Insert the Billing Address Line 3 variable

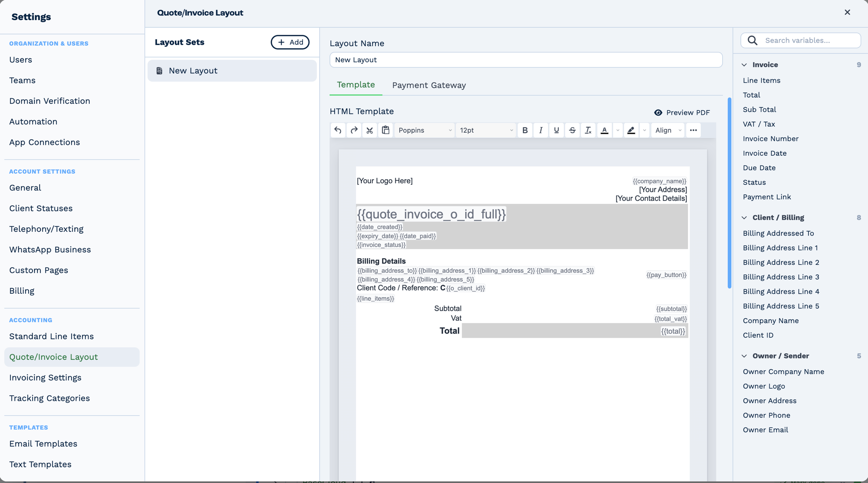click(781, 277)
